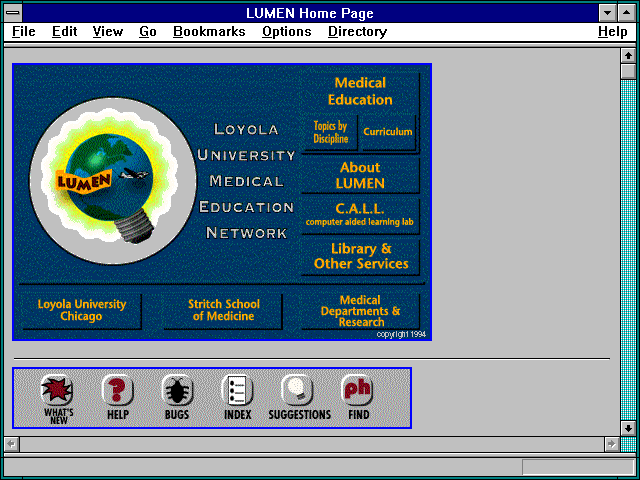
Task: Visit About LUMEN page
Action: coord(360,176)
